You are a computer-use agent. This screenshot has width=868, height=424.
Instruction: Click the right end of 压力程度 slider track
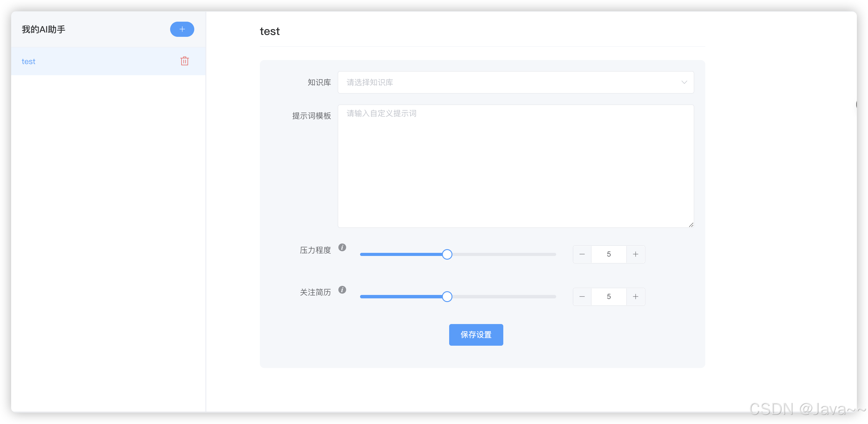[554, 254]
